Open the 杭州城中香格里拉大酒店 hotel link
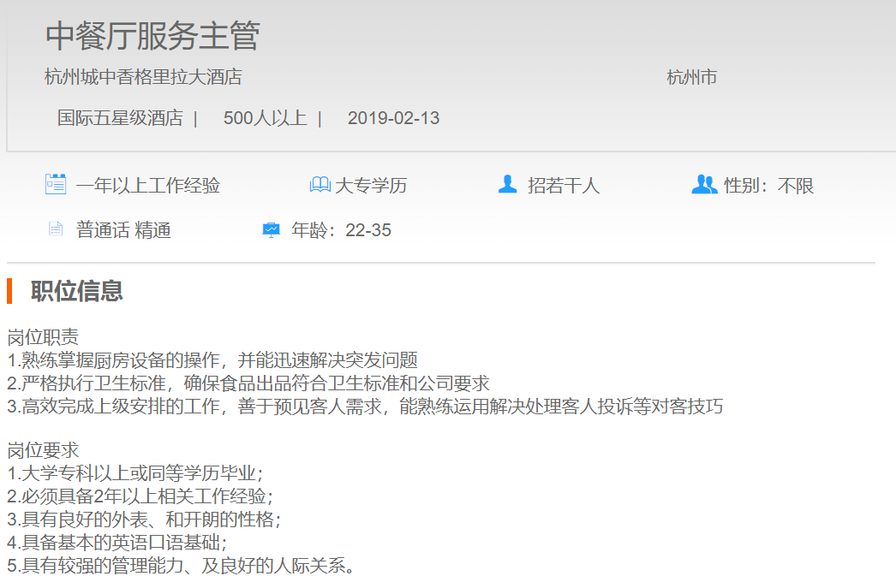Viewport: 896px width, 588px height. point(143,78)
